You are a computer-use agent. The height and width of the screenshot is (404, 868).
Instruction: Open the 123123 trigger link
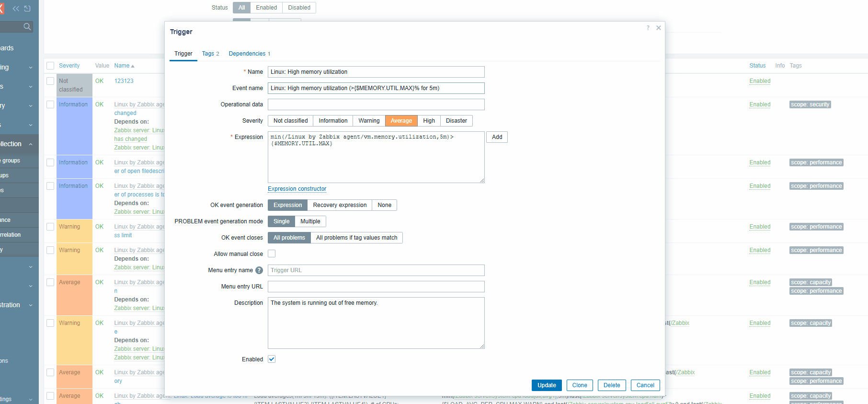pos(124,81)
